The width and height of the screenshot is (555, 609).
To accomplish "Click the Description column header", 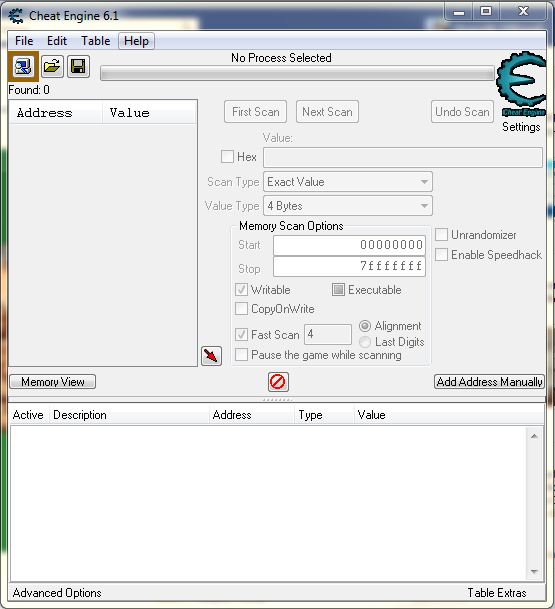I will click(x=129, y=415).
